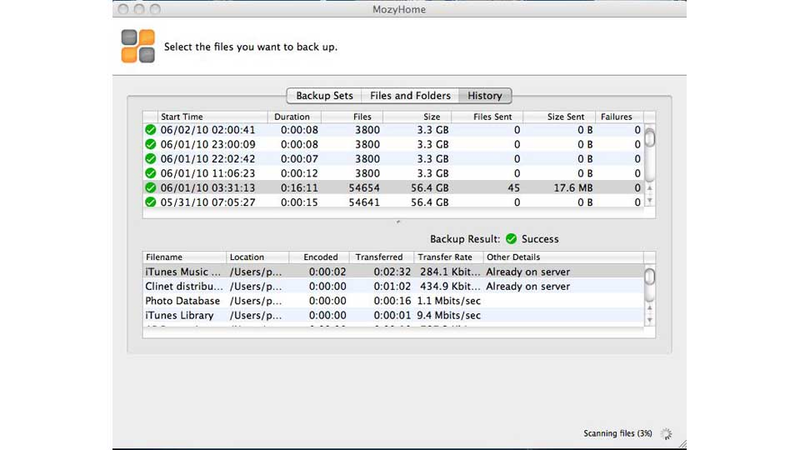Click the 17.6 MB size sent cell
Screen dimensions: 800x450
click(x=573, y=188)
